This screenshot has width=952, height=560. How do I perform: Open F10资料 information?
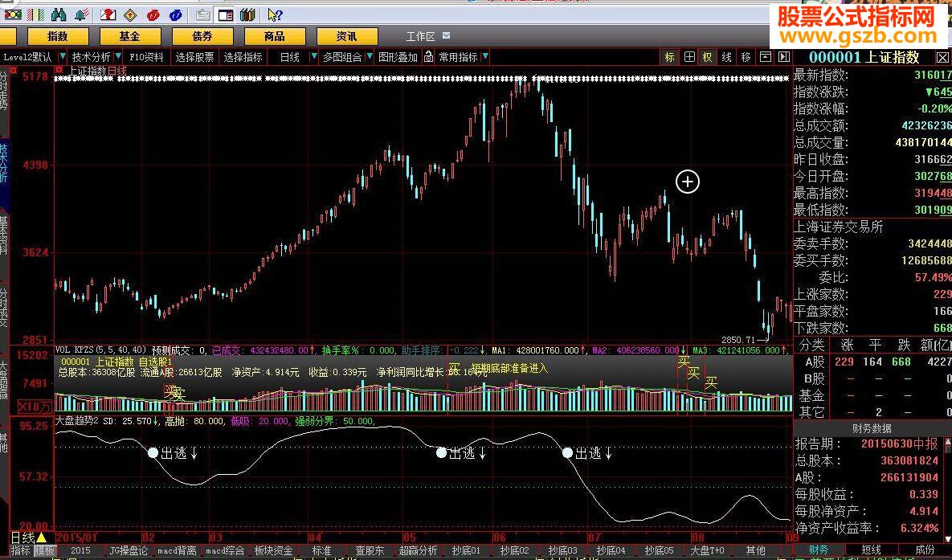[146, 56]
